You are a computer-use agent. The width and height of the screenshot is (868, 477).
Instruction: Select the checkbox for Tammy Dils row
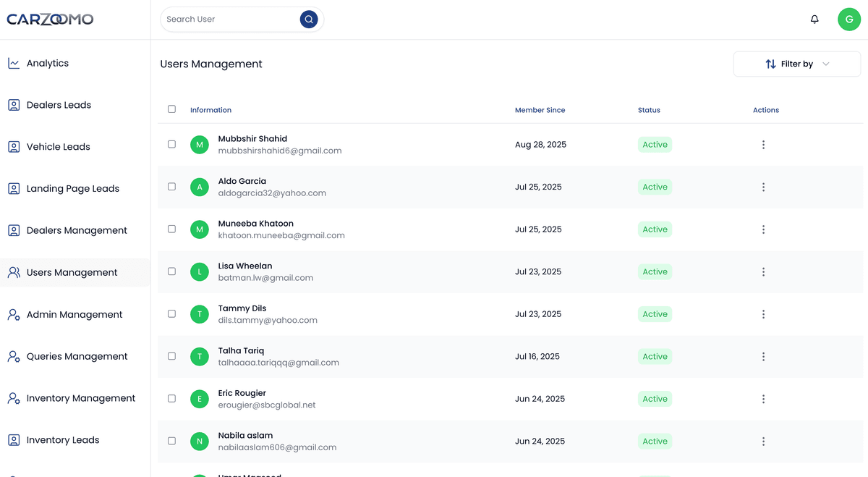pyautogui.click(x=171, y=313)
